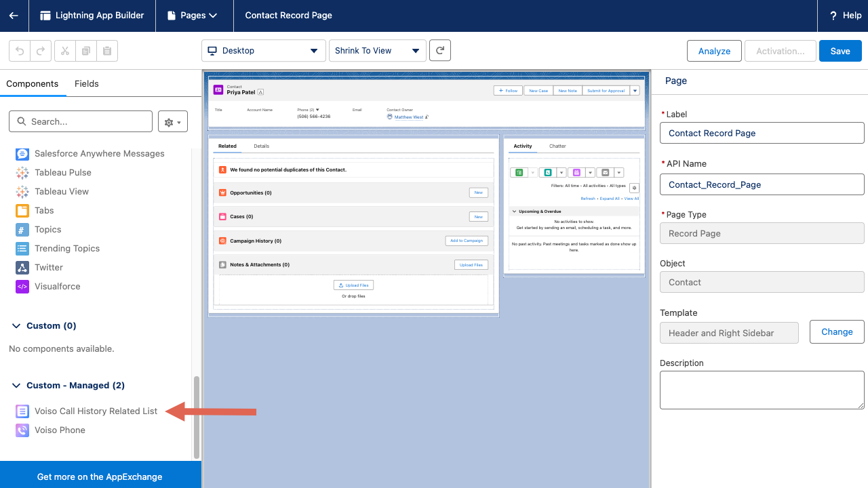Click New button in Cases row
This screenshot has width=868, height=488.
click(x=478, y=217)
